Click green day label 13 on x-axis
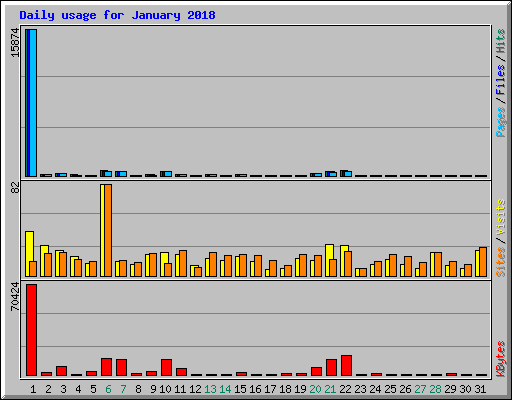This screenshot has height=400, width=512. click(x=210, y=389)
